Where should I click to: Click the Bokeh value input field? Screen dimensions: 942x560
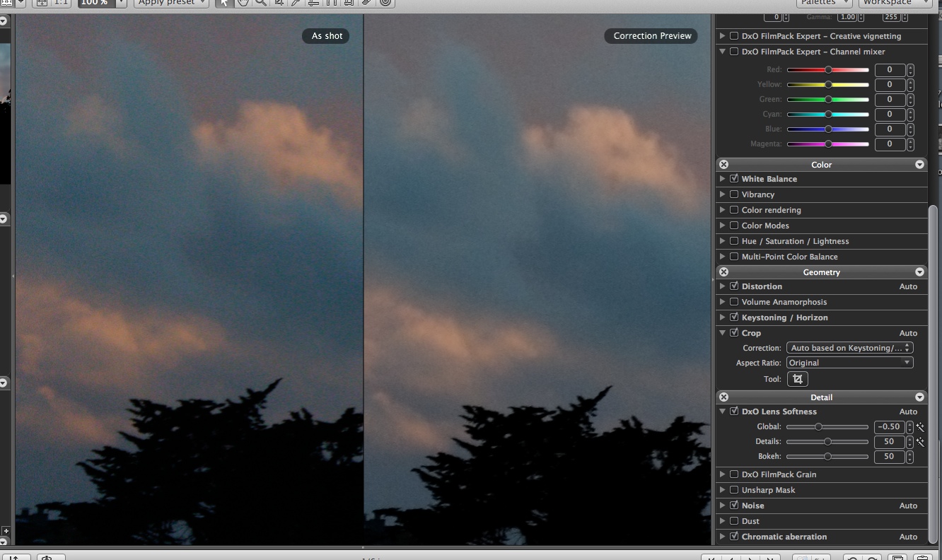click(x=889, y=457)
